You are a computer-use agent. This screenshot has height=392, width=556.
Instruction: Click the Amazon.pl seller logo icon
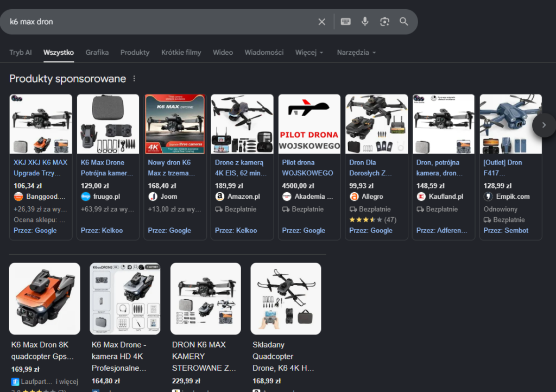pos(220,197)
